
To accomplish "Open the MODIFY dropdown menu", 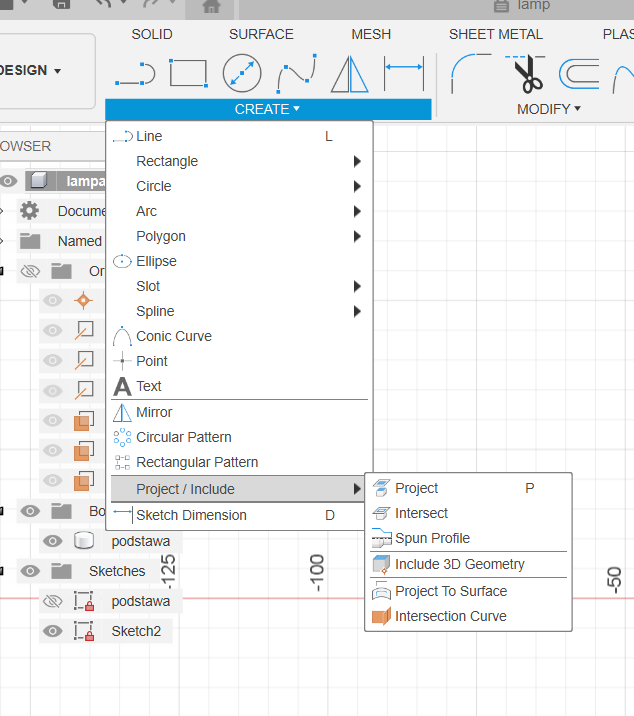I will tap(548, 109).
